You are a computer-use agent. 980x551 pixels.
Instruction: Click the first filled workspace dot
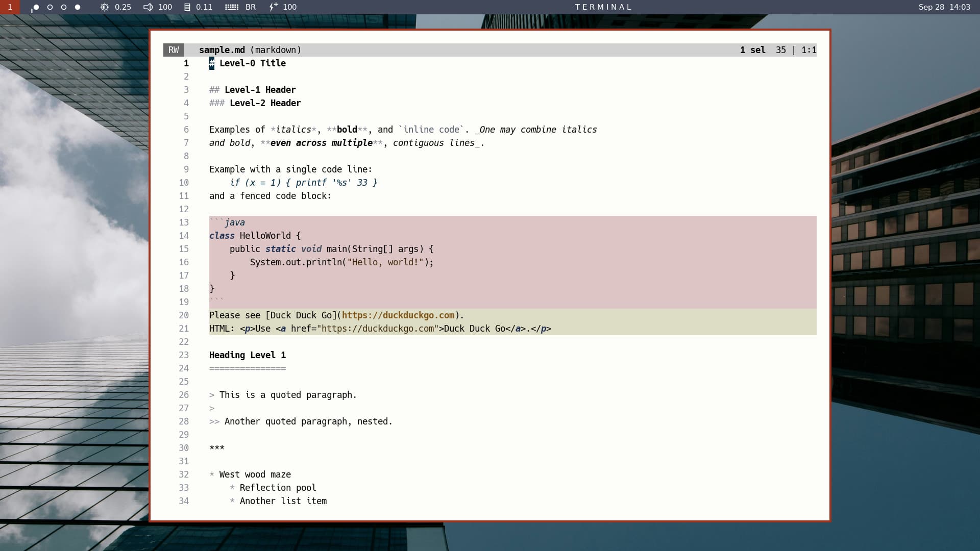36,7
